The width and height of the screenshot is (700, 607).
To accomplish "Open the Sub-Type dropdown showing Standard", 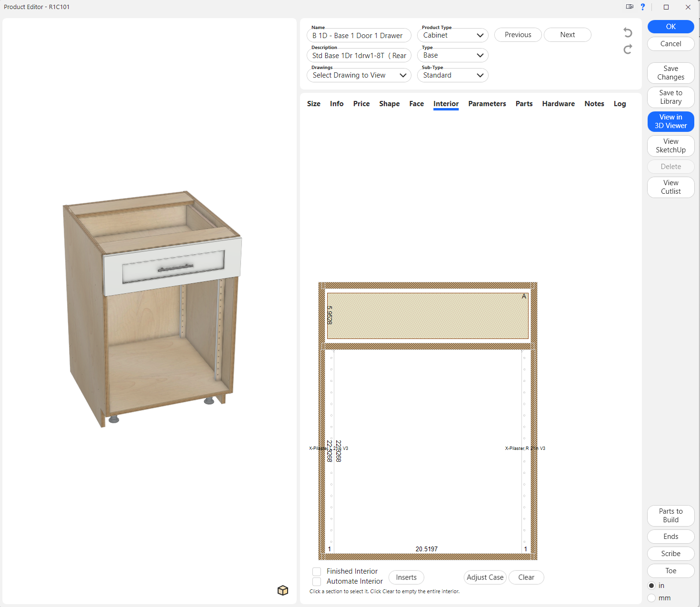I will [453, 75].
